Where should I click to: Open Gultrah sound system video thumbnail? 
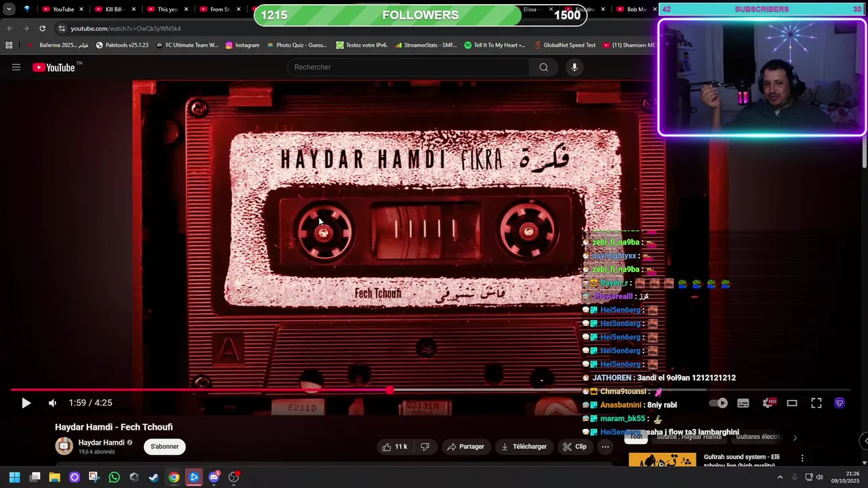tap(663, 460)
